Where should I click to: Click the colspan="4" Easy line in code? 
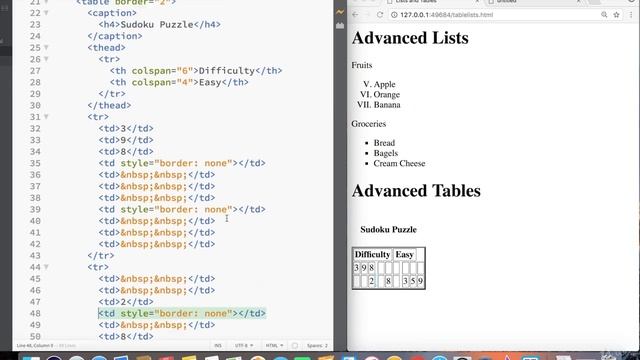pos(179,82)
